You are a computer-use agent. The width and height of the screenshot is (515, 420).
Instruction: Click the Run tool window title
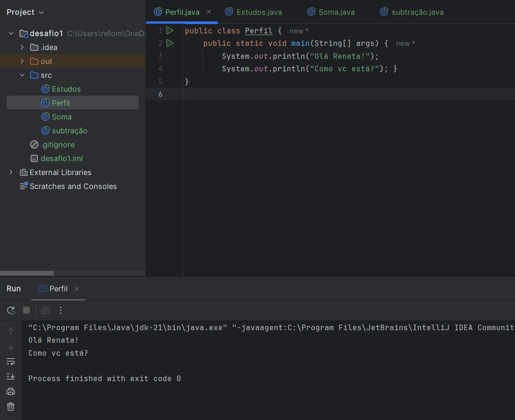pos(13,288)
